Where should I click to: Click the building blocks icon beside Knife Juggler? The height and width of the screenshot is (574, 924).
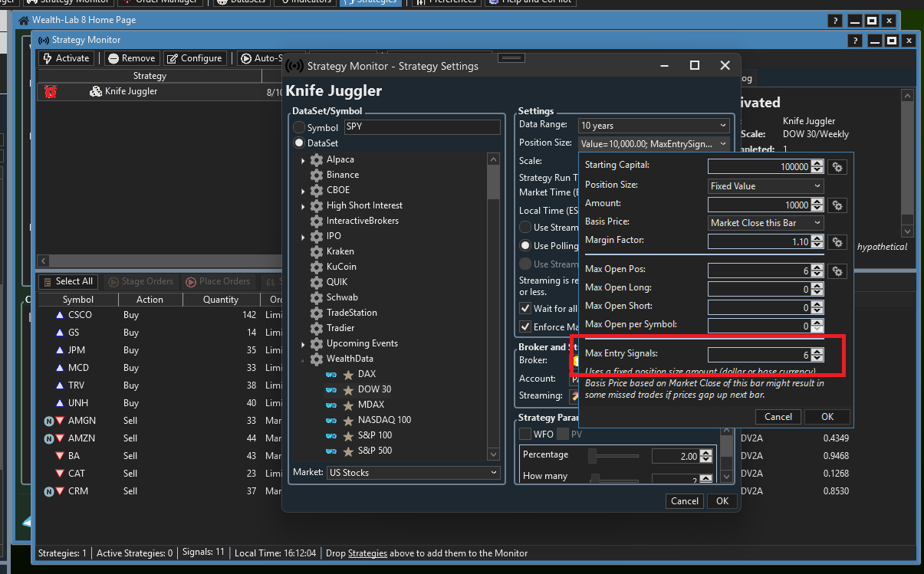96,92
